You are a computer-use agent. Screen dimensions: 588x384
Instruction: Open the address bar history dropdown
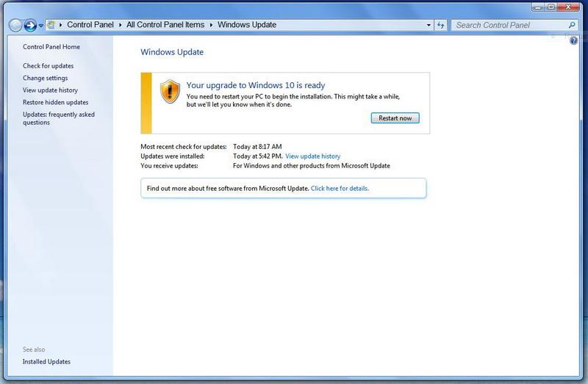429,25
